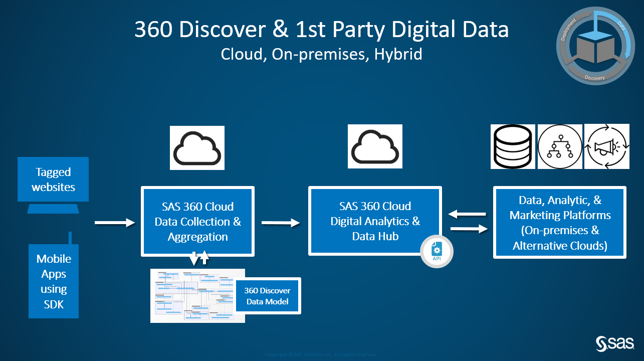Click the cloud icon above Data Collection box
The width and height of the screenshot is (644, 361).
(x=197, y=148)
